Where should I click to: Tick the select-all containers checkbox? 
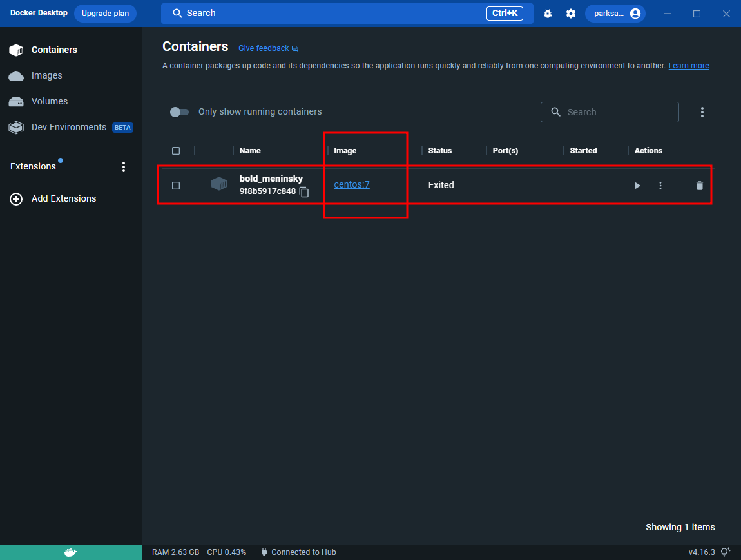(x=176, y=151)
